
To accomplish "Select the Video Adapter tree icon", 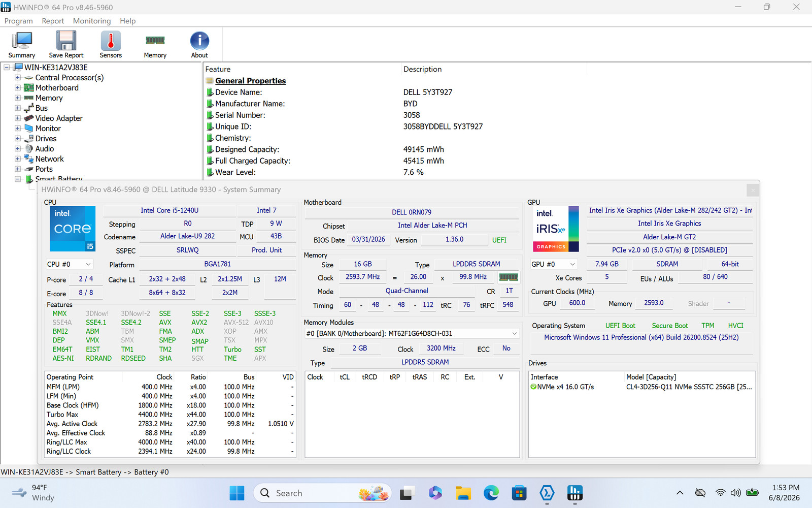I will pos(29,118).
